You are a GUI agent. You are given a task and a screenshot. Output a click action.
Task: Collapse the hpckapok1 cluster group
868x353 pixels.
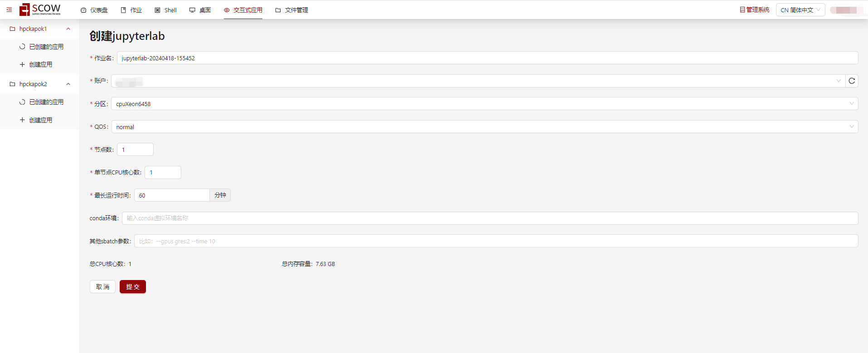[x=40, y=29]
